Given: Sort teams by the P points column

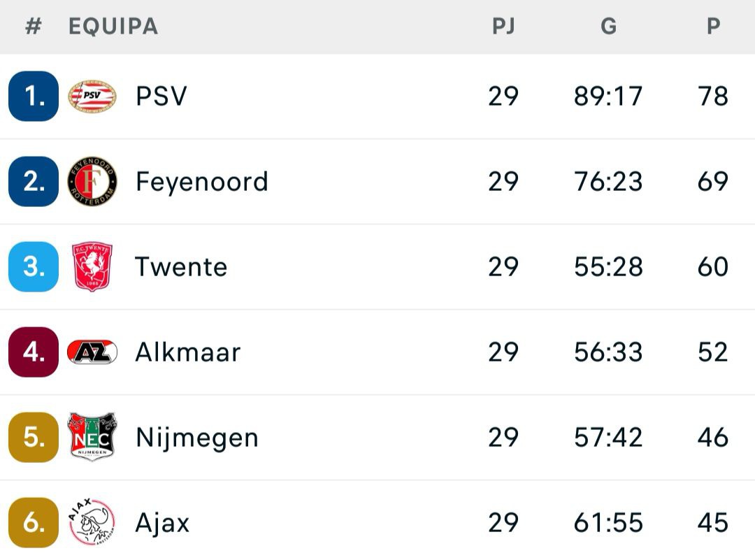Looking at the screenshot, I should click(x=712, y=27).
